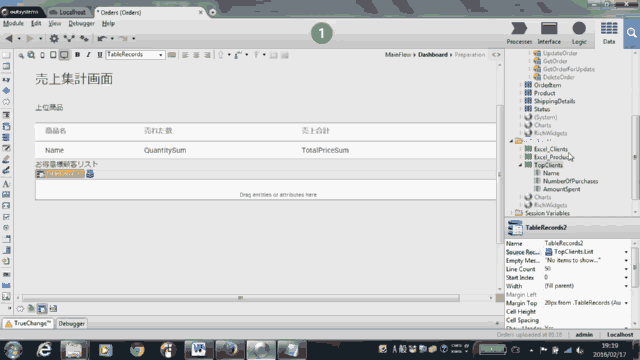Viewport: 640px width, 360px height.
Task: Open the Debugger bottom tab
Action: point(71,324)
